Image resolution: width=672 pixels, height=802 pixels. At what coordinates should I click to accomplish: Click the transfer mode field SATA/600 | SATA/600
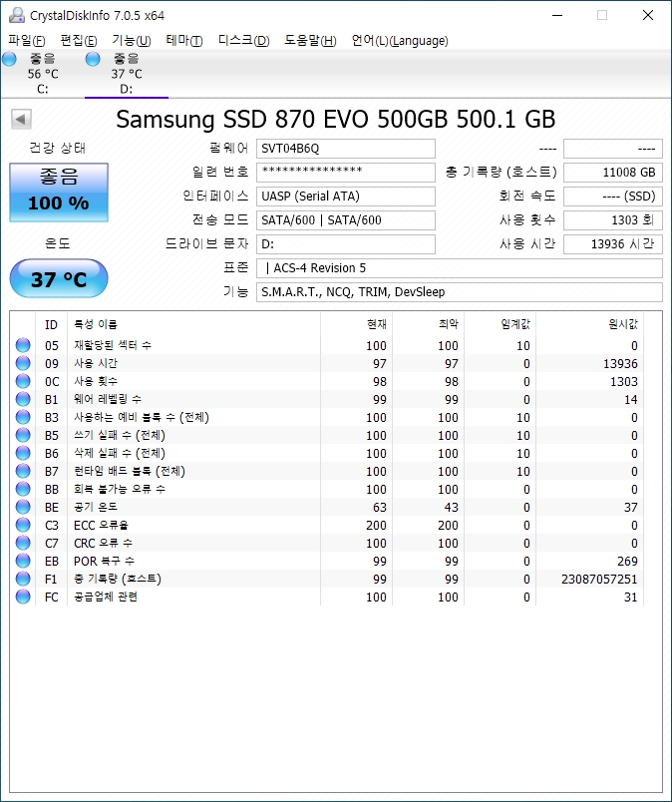346,219
